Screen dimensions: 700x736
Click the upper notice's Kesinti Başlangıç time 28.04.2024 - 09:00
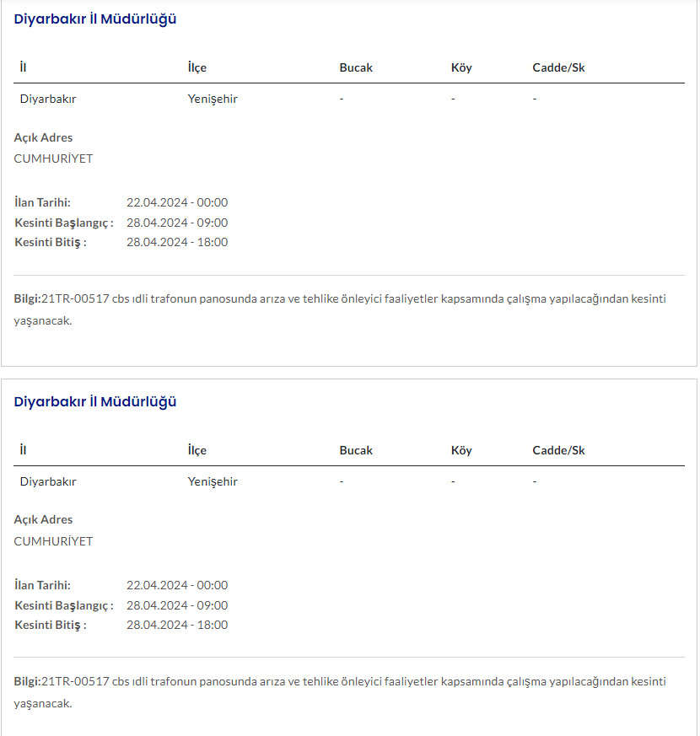pyautogui.click(x=177, y=223)
